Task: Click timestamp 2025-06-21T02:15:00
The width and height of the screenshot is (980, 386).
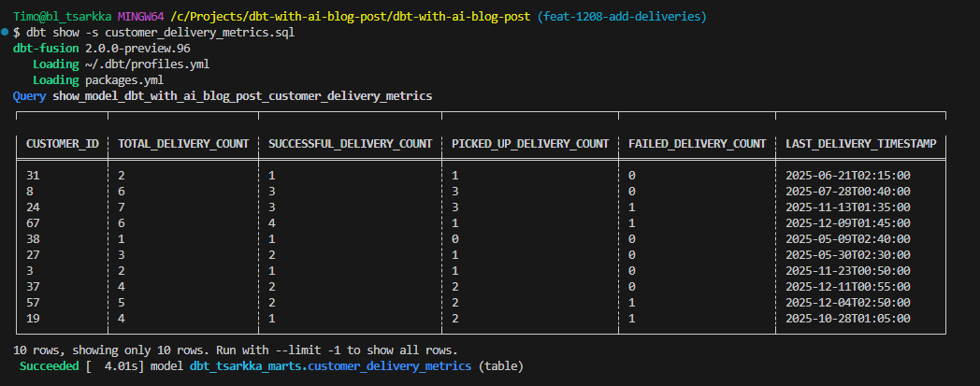Action: pos(847,176)
